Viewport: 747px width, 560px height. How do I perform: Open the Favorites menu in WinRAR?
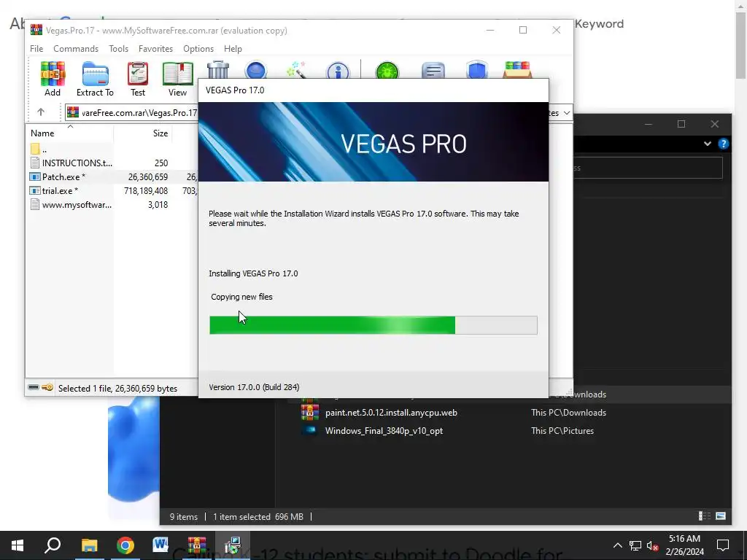click(x=155, y=49)
